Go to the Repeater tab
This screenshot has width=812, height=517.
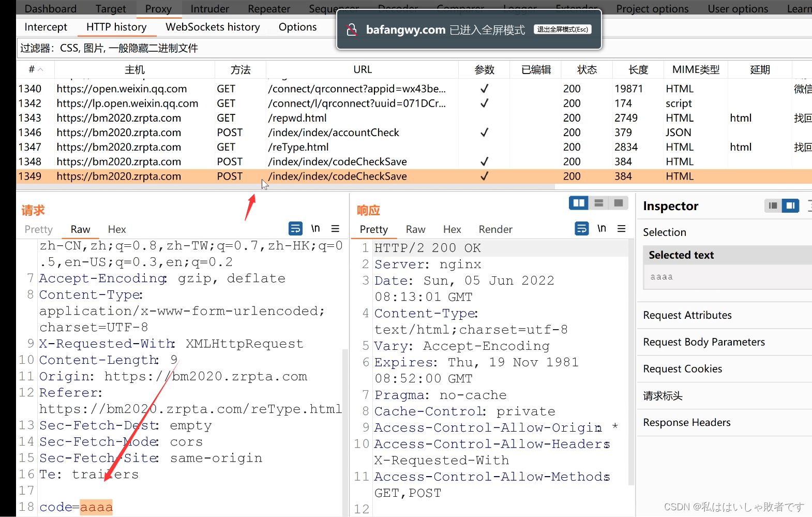pos(268,8)
